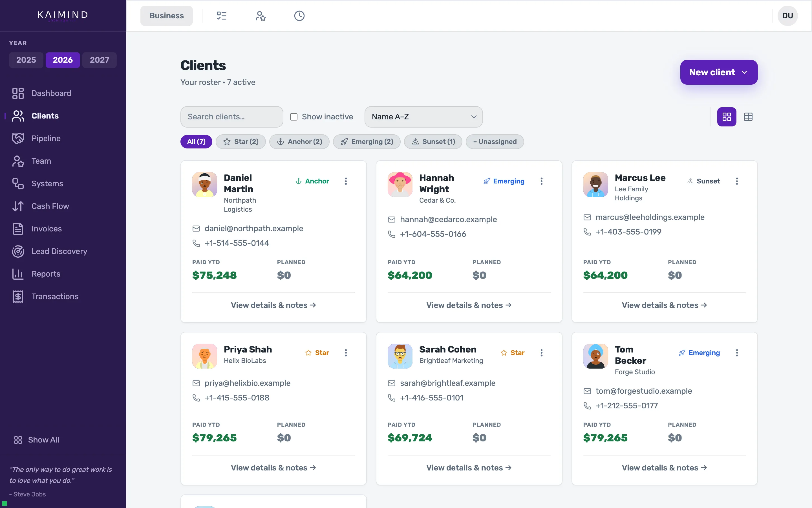The height and width of the screenshot is (508, 812).
Task: Open the checklist tasks icon in top bar
Action: pyautogui.click(x=221, y=16)
